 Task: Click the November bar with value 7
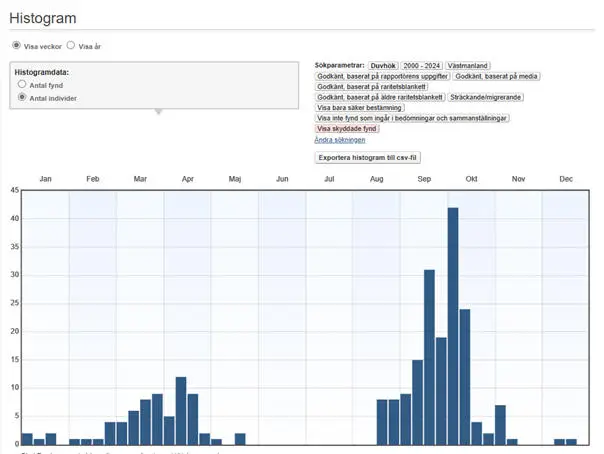point(500,424)
